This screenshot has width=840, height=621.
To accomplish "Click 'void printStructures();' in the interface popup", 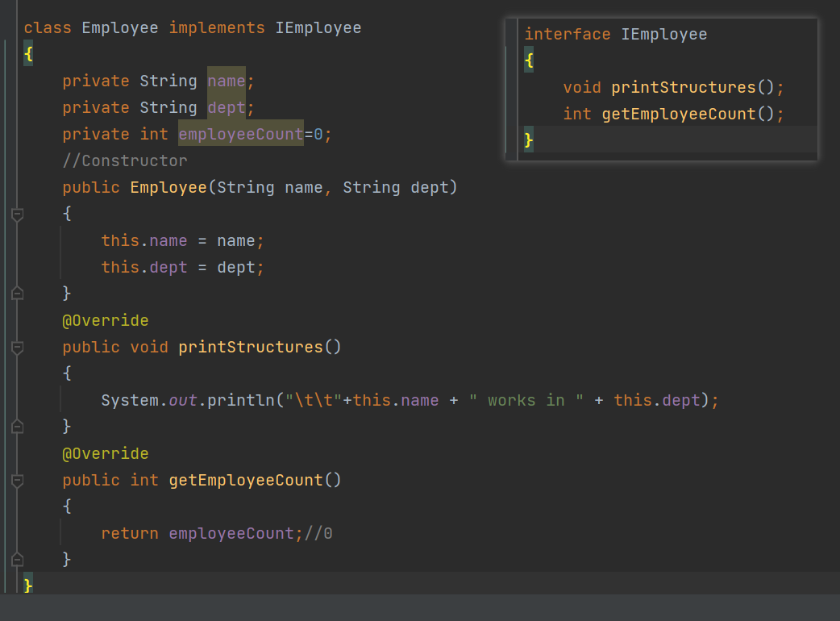I will point(673,87).
